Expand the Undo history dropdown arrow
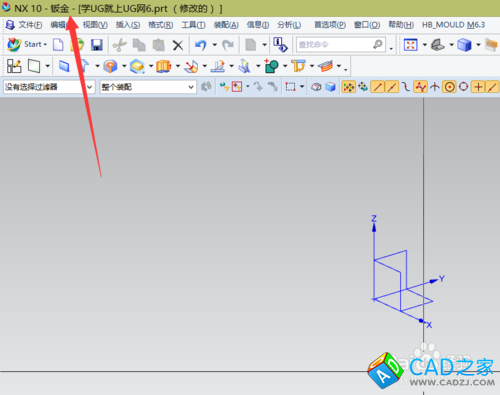This screenshot has width=500, height=395. click(x=215, y=45)
